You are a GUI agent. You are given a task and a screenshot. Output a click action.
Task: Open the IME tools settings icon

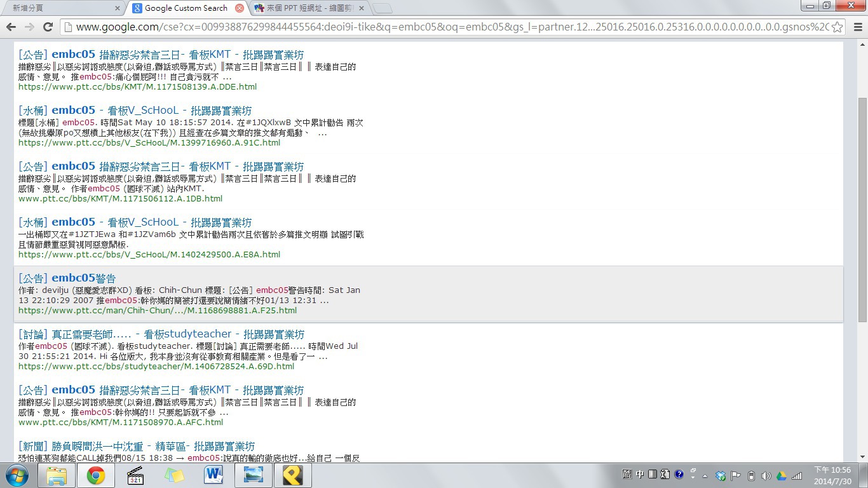pos(665,475)
